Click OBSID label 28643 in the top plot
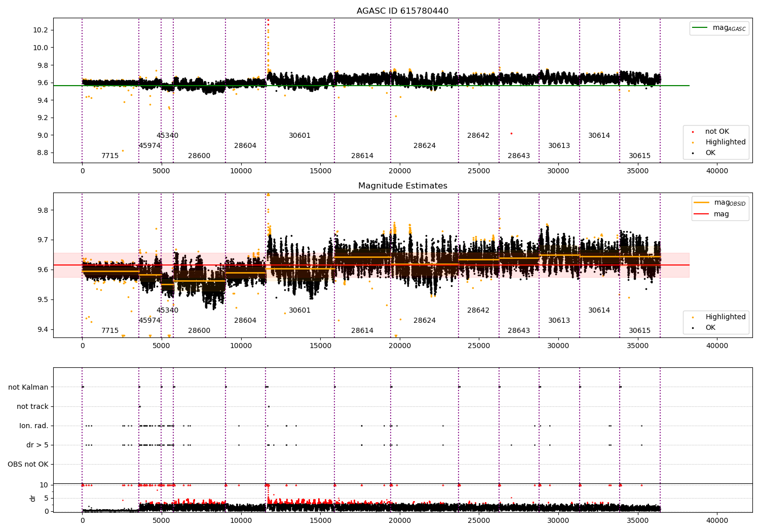760x532 pixels. pyautogui.click(x=519, y=156)
